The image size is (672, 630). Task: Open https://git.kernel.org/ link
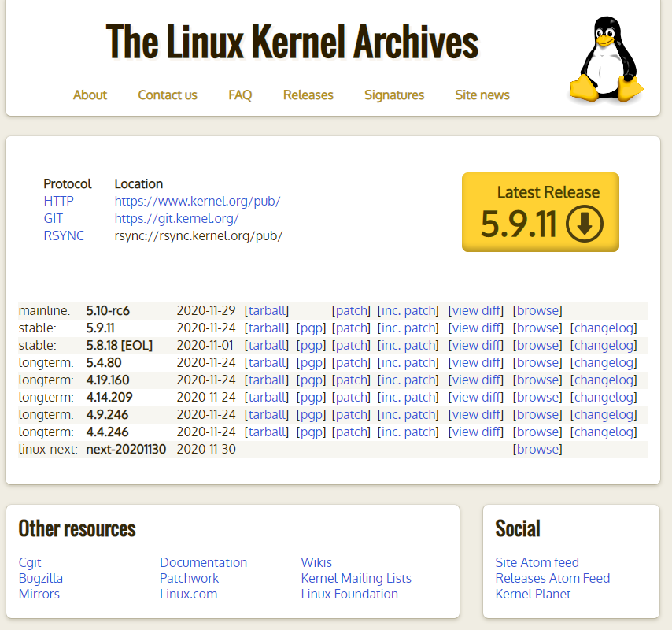[176, 218]
